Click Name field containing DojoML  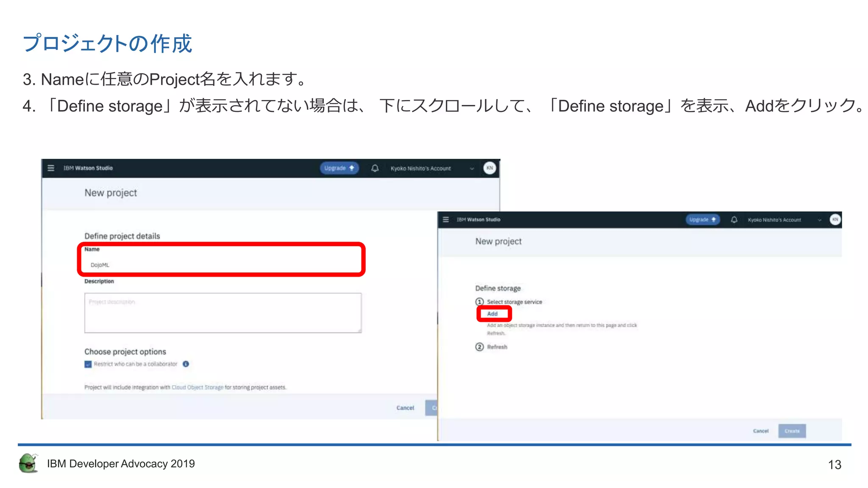click(223, 265)
